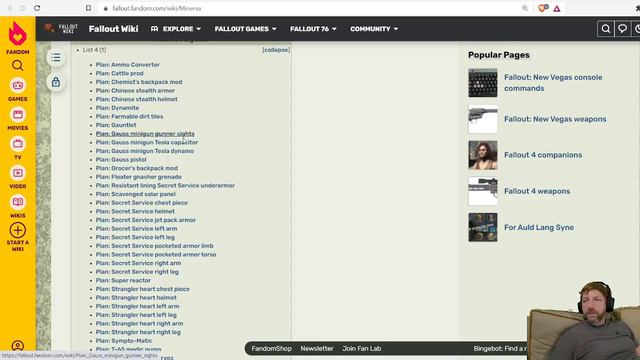Open Plan: Gauss minigun gunner sights
The image size is (640, 360).
[145, 133]
